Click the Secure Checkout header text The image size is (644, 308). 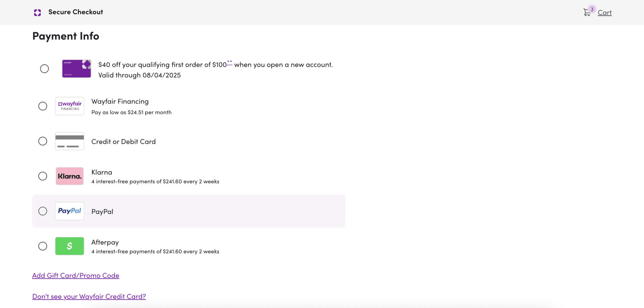(75, 12)
